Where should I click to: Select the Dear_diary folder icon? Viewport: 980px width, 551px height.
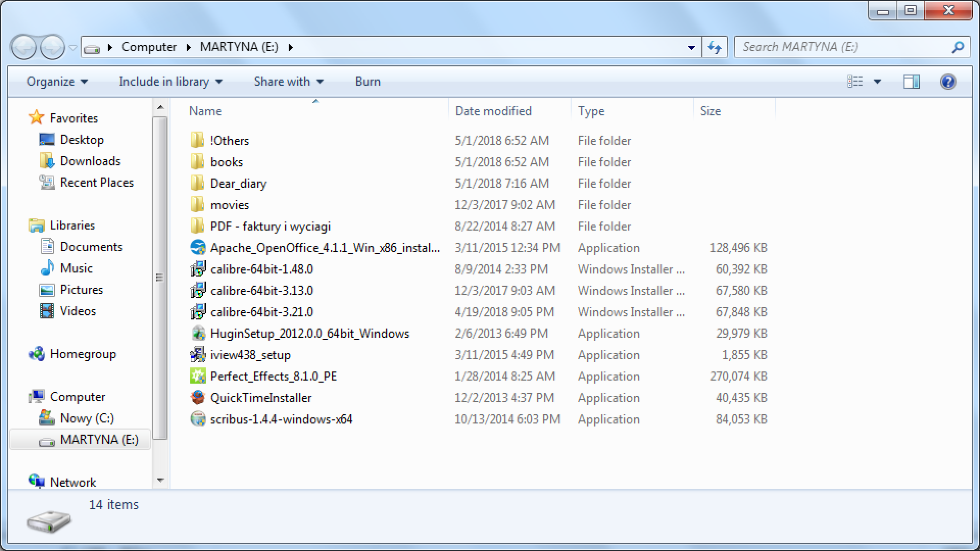[x=197, y=183]
